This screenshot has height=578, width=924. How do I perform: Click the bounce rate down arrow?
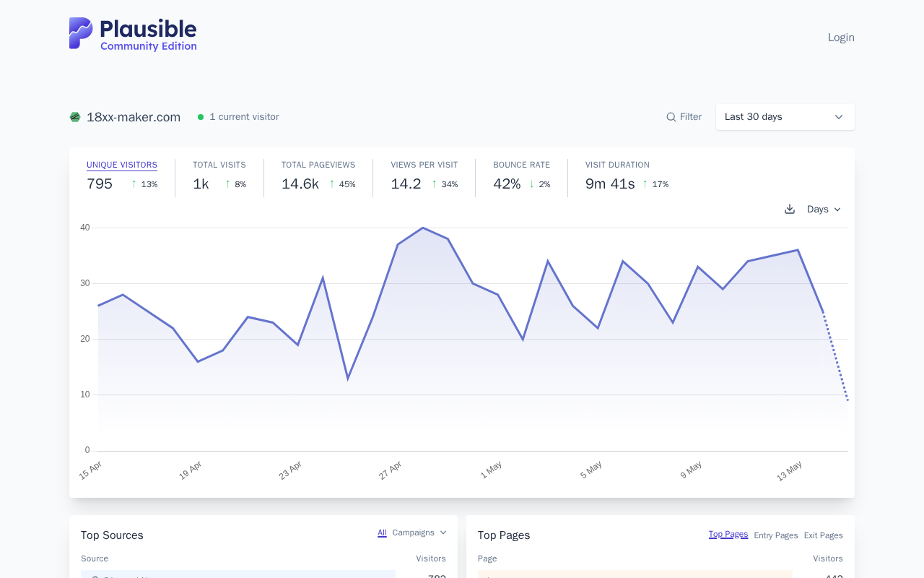[532, 184]
